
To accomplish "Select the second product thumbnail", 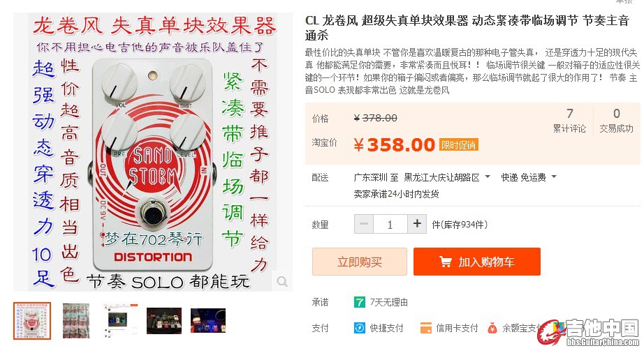I will (76, 320).
